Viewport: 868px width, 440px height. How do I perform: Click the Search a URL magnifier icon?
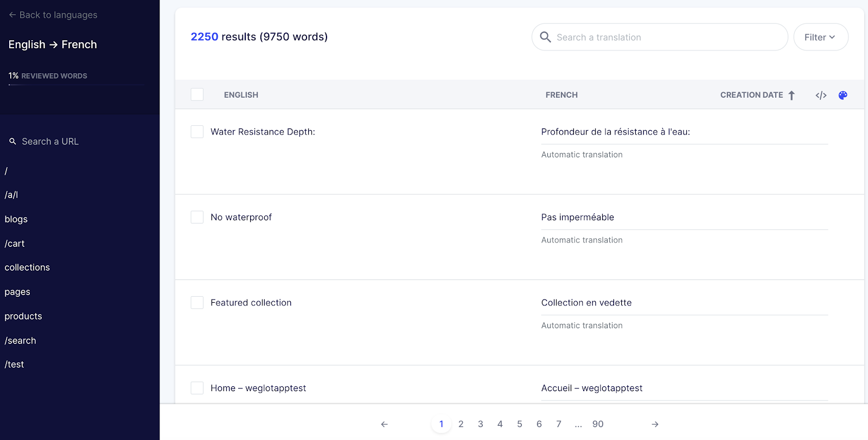12,142
